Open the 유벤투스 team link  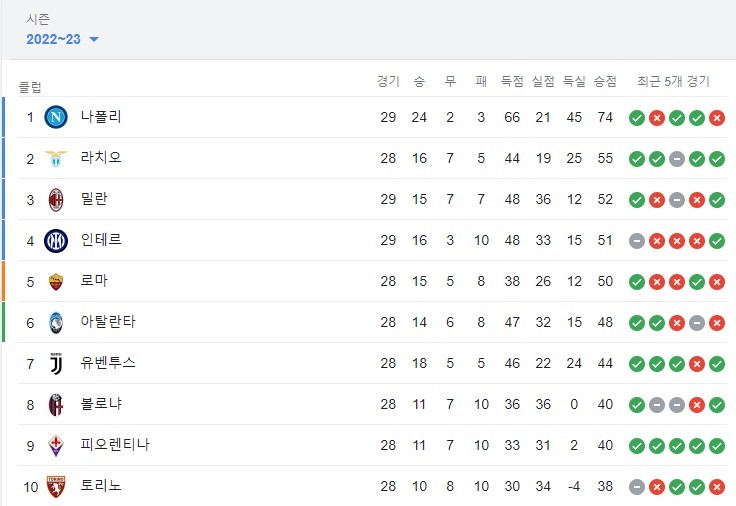(108, 363)
